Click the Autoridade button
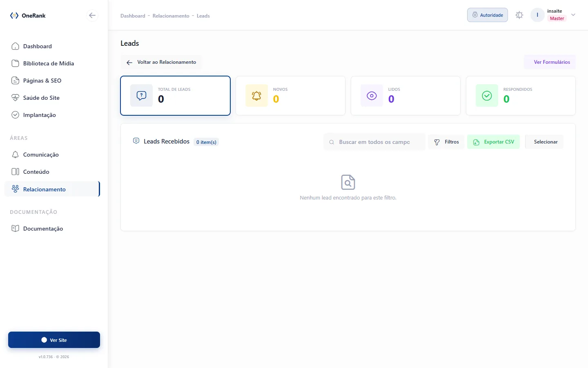Screen dimensions: 588x368 [x=488, y=15]
